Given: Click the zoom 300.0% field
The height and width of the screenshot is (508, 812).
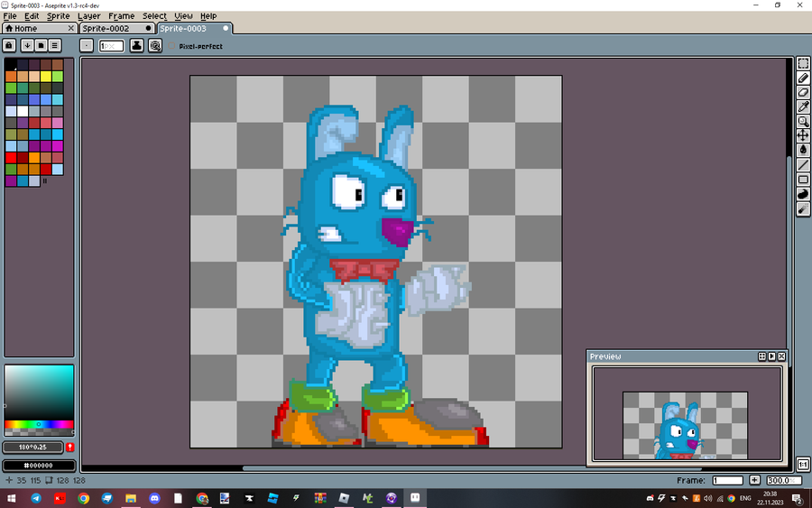Looking at the screenshot, I should point(783,480).
